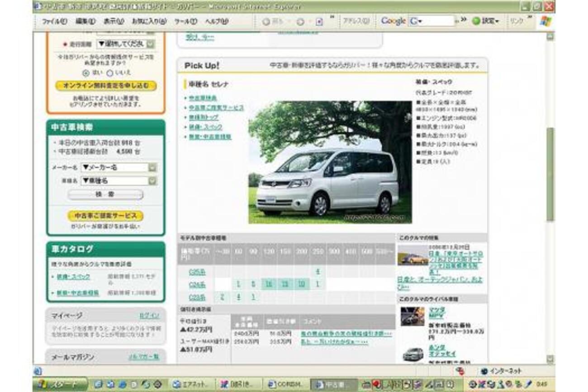Click the マツダ MPV rival car link
Viewport: 588px width, 392px height.
coord(437,312)
